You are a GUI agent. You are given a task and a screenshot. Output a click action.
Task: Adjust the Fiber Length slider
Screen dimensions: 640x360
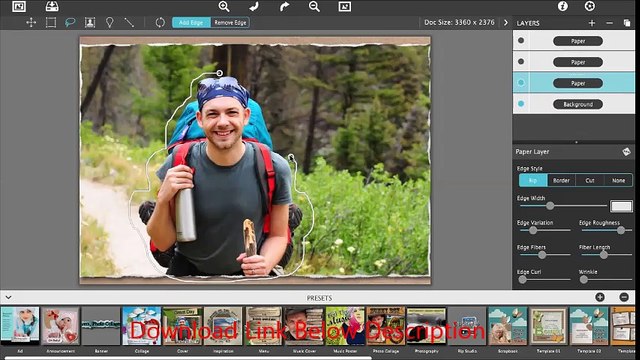[x=603, y=255]
